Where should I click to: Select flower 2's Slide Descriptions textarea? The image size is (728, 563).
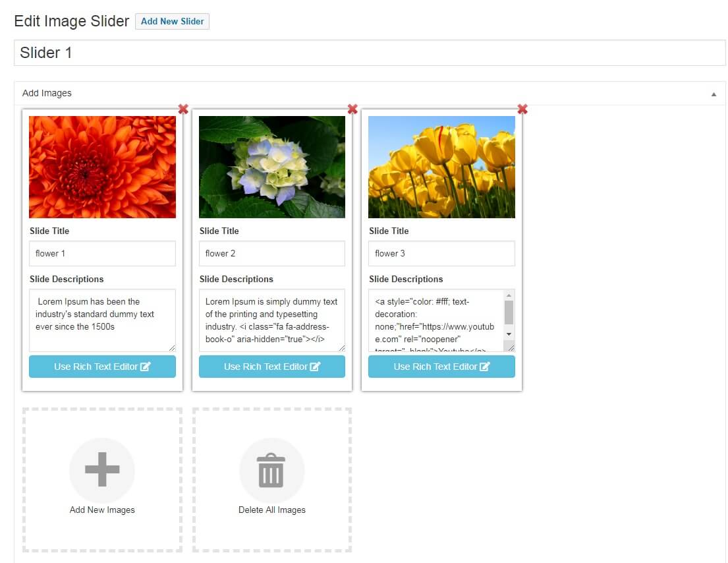coord(271,320)
